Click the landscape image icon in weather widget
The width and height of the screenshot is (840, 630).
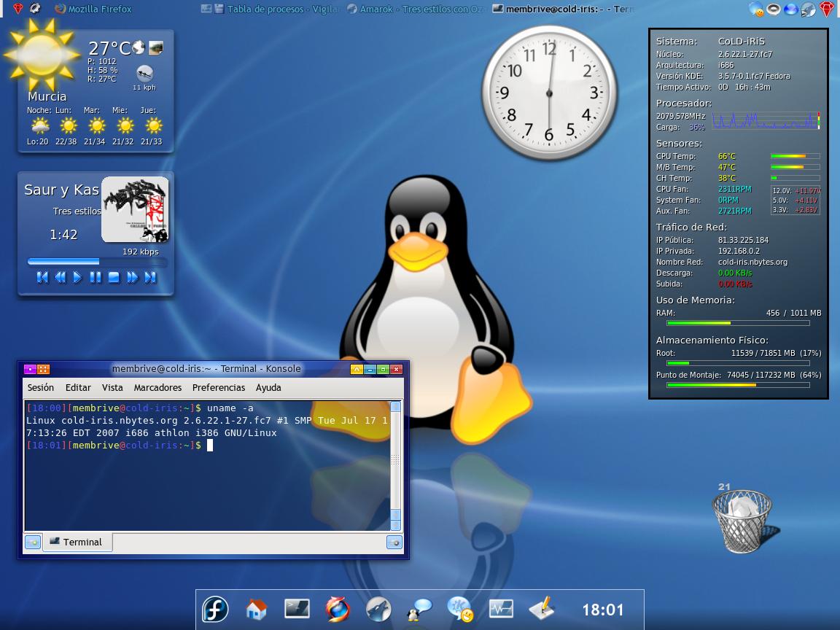(156, 47)
